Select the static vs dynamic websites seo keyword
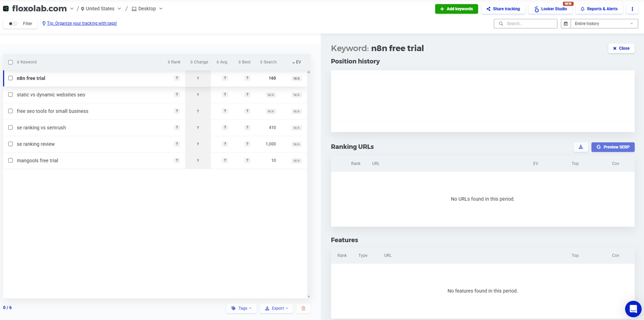The image size is (644, 320). tap(51, 95)
